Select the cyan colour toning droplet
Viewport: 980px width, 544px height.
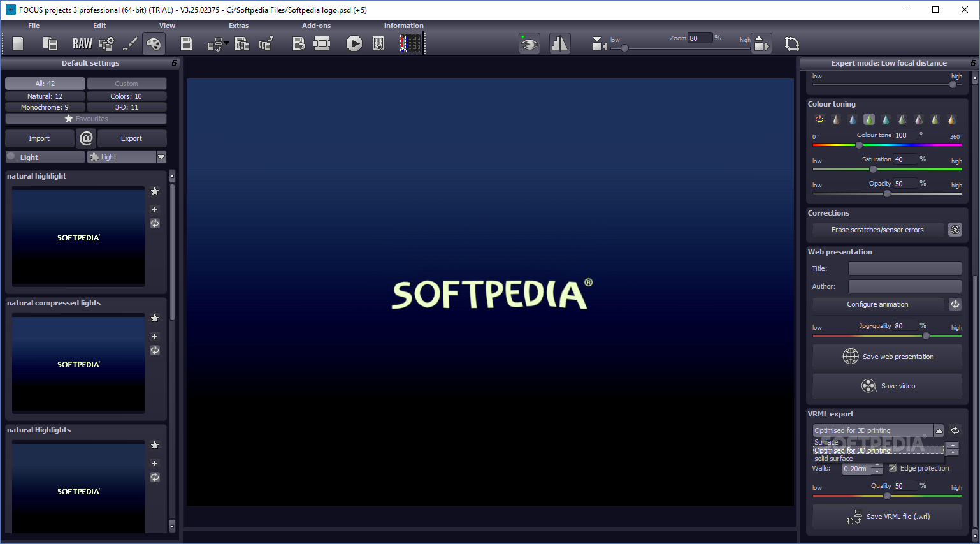886,119
